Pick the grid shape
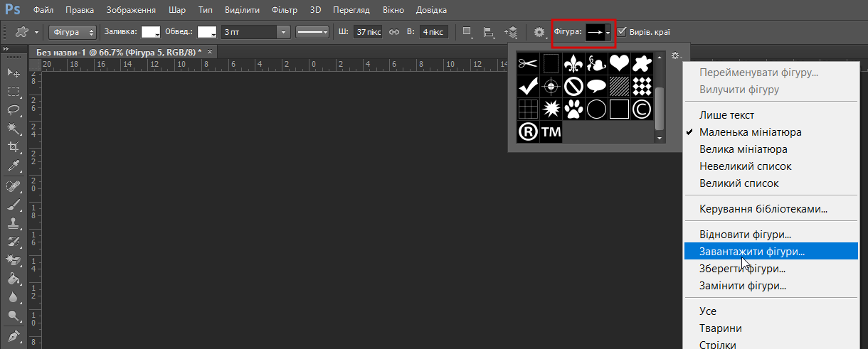This screenshot has width=868, height=349. [527, 109]
